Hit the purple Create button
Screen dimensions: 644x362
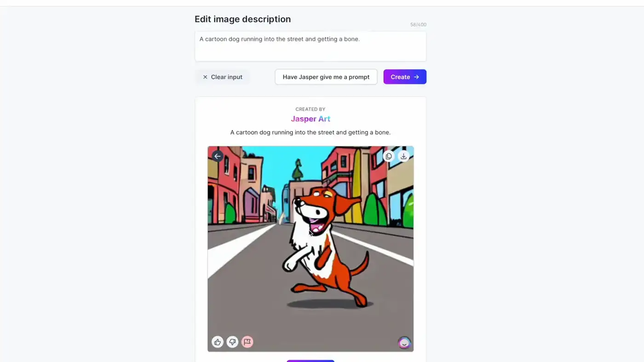pyautogui.click(x=405, y=77)
